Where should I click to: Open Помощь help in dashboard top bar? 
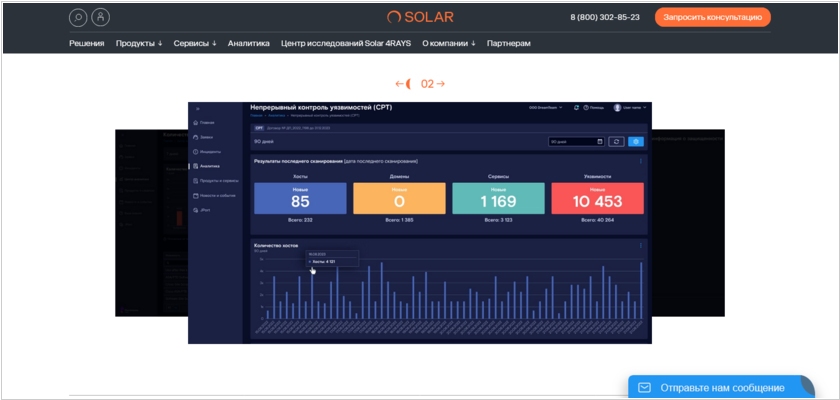click(x=594, y=108)
